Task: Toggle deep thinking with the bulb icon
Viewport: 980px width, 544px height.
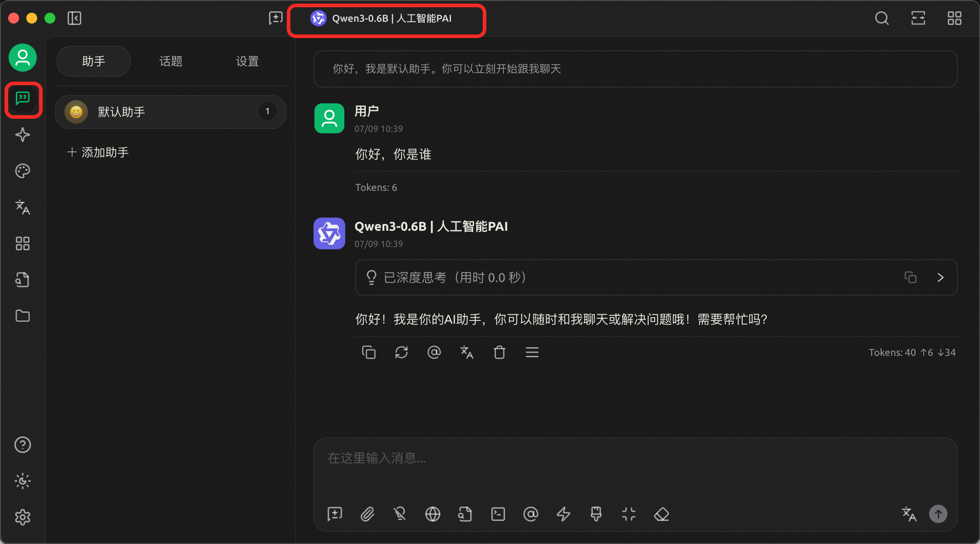Action: [x=400, y=514]
